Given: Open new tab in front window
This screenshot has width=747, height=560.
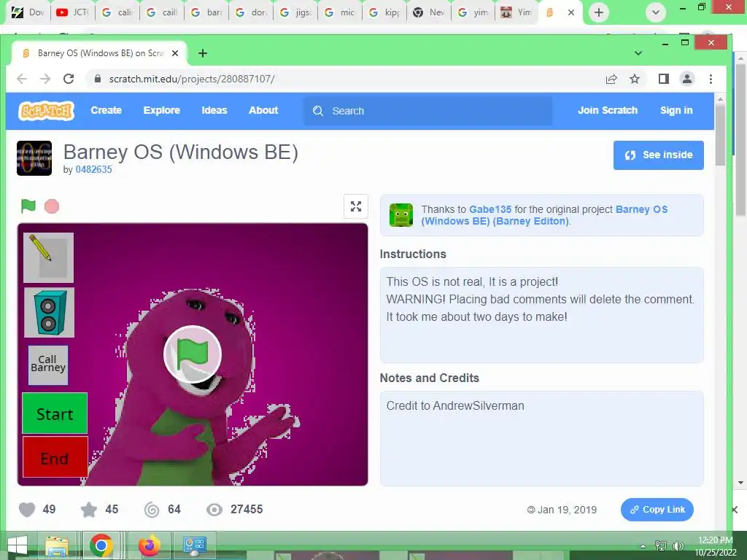Looking at the screenshot, I should coord(203,53).
